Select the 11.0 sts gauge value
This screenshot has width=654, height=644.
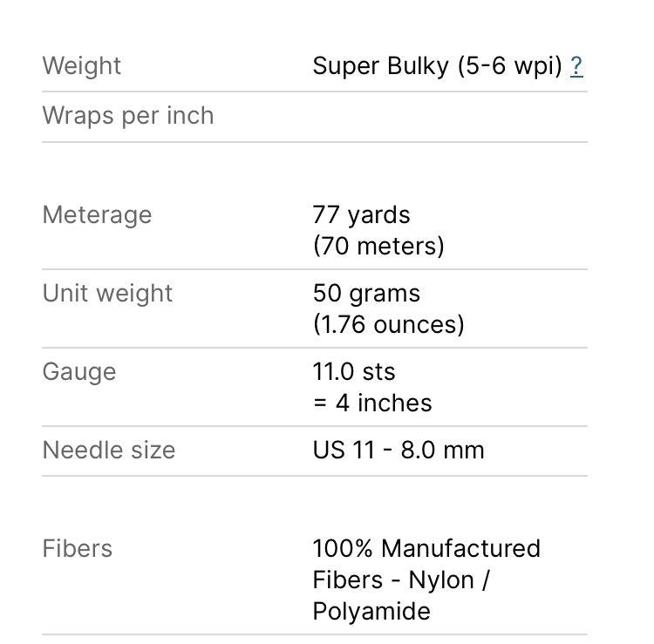click(x=354, y=372)
